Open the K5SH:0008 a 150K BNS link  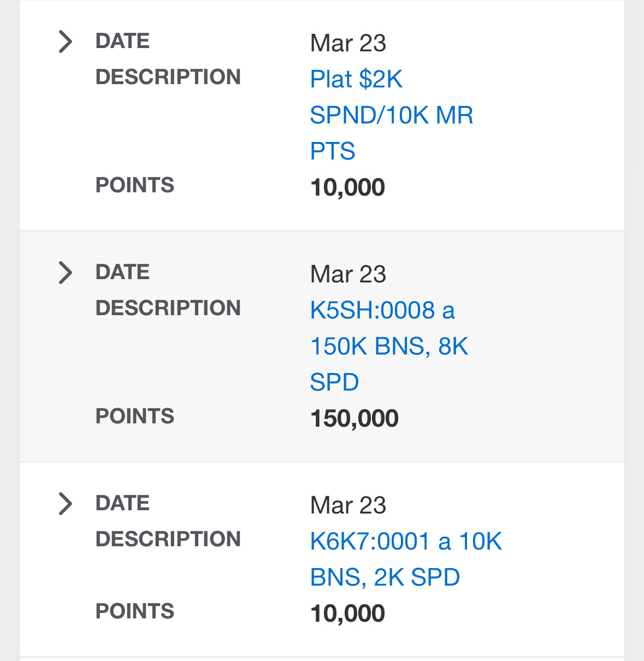389,346
